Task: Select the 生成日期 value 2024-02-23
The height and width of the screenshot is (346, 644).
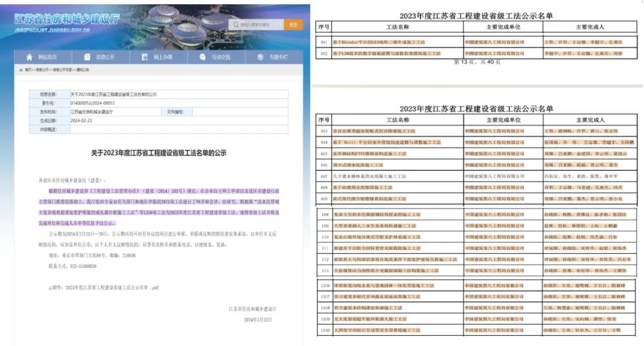Action: click(x=81, y=120)
